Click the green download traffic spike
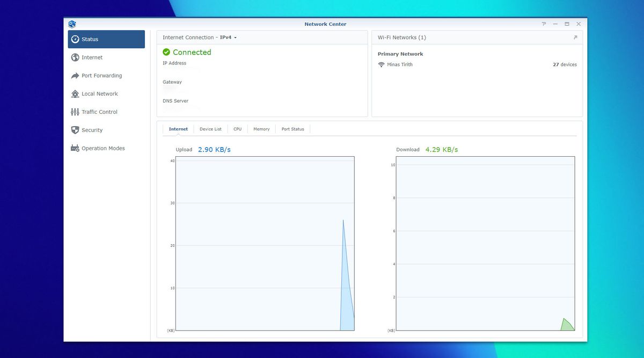 pyautogui.click(x=567, y=325)
